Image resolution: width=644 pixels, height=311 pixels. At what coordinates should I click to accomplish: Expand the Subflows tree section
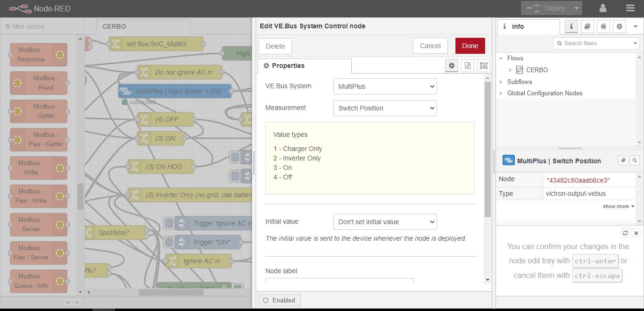(x=501, y=82)
